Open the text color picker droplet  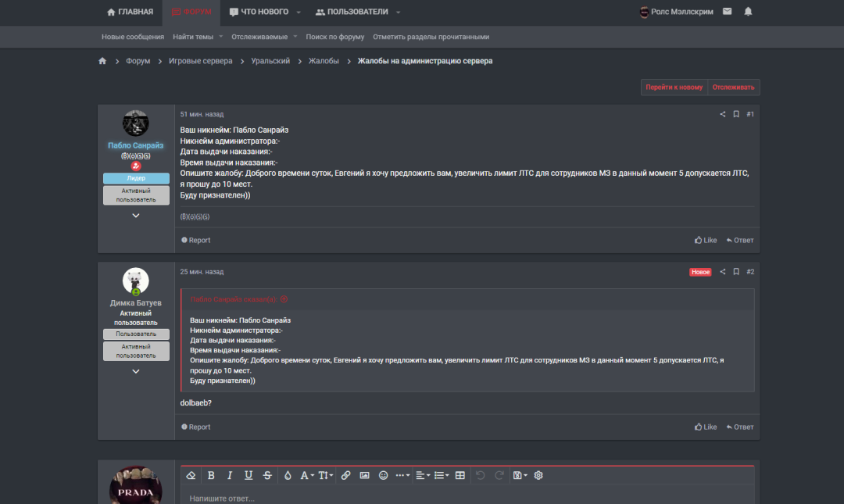[x=288, y=475]
